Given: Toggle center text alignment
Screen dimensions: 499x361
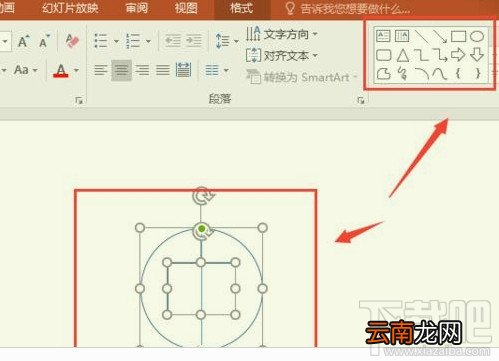Looking at the screenshot, I should pos(121,70).
